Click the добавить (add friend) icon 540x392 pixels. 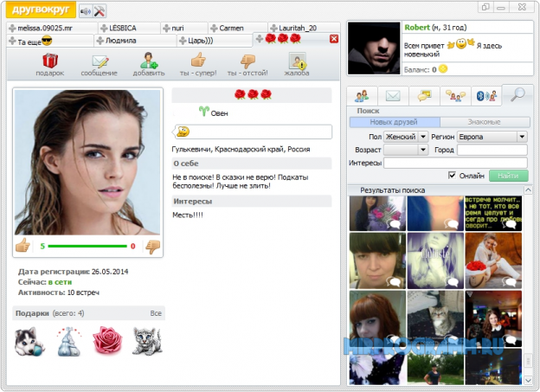click(149, 61)
